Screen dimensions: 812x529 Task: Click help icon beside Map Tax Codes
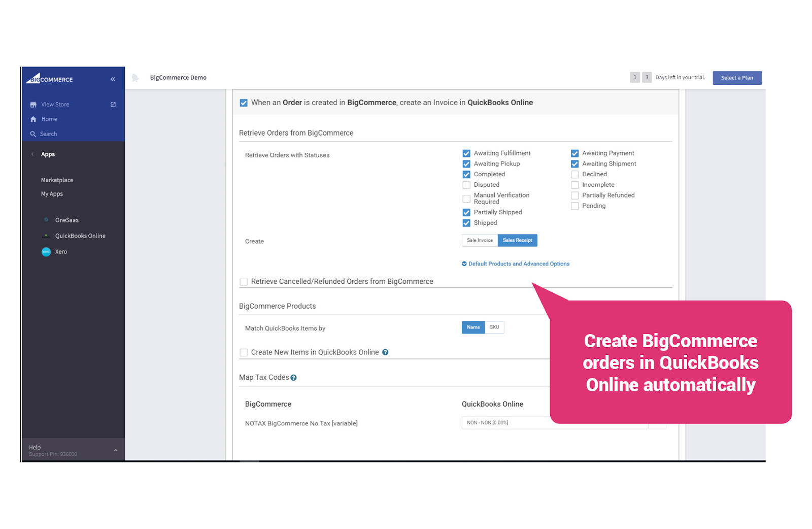click(x=293, y=378)
